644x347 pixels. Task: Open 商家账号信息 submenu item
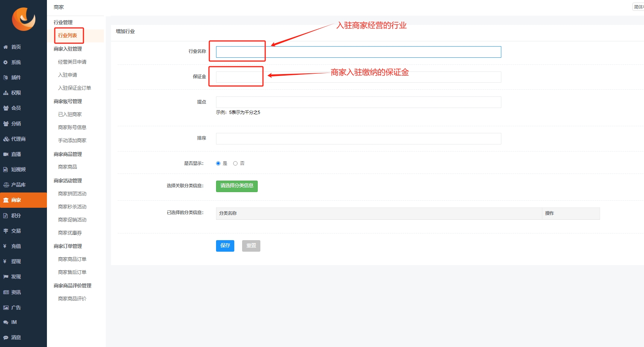click(72, 127)
